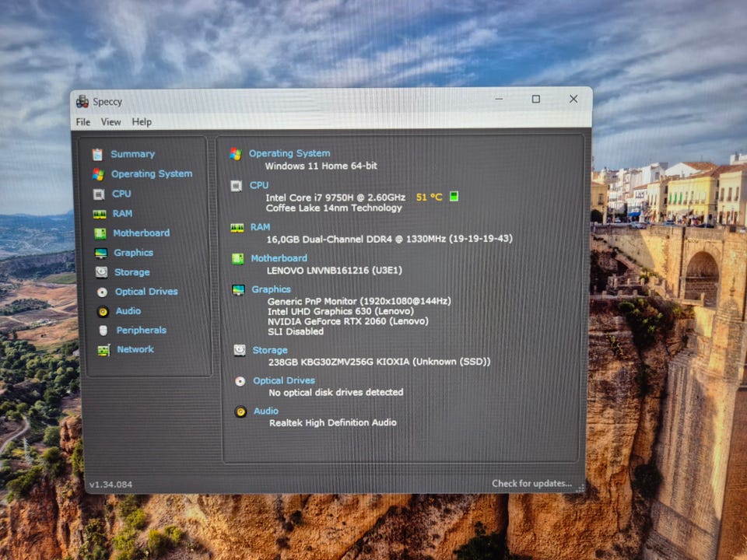Viewport: 747px width, 560px height.
Task: Click Optical Drives heading link in summary
Action: coord(284,381)
